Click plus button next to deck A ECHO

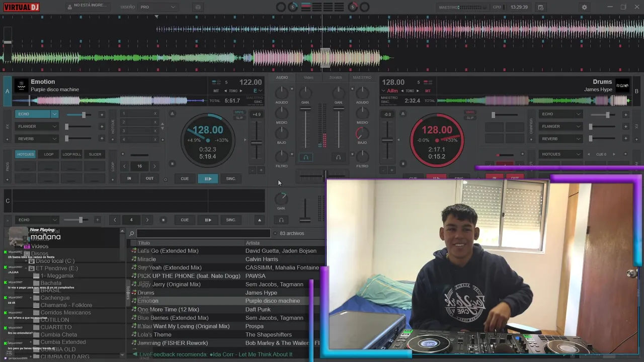(x=102, y=115)
